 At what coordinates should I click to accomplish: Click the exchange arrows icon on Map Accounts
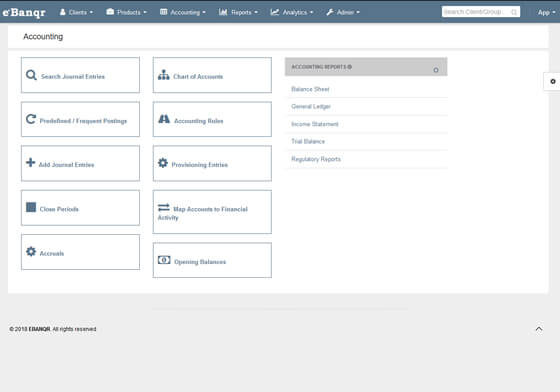164,207
